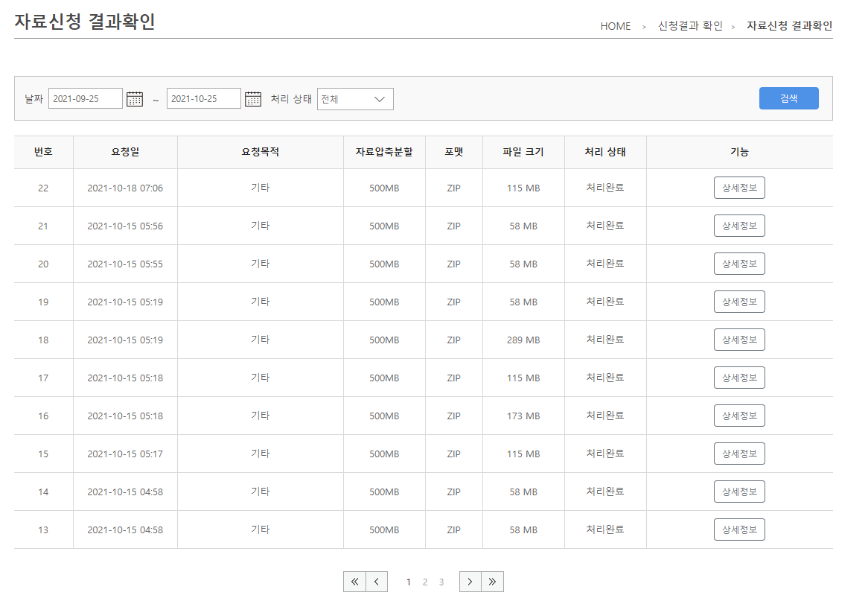Image resolution: width=868 pixels, height=601 pixels.
Task: Open 상세정보 for request number 16
Action: click(739, 416)
